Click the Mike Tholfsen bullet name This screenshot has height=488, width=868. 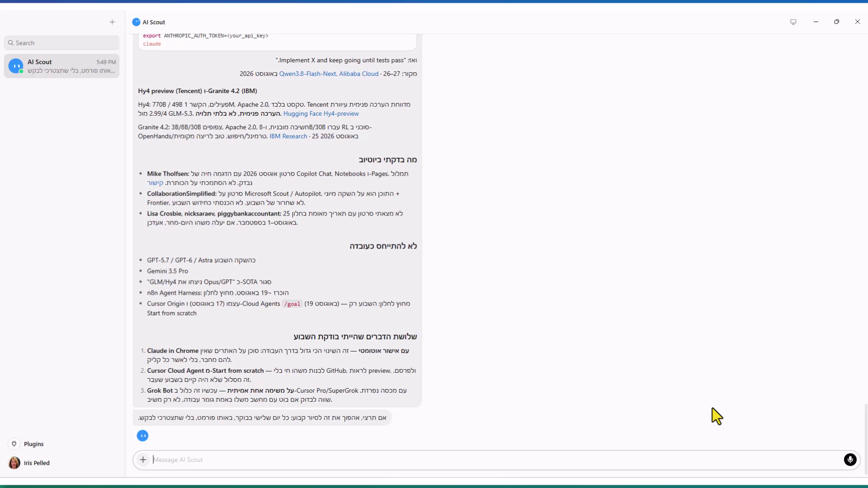(x=168, y=174)
